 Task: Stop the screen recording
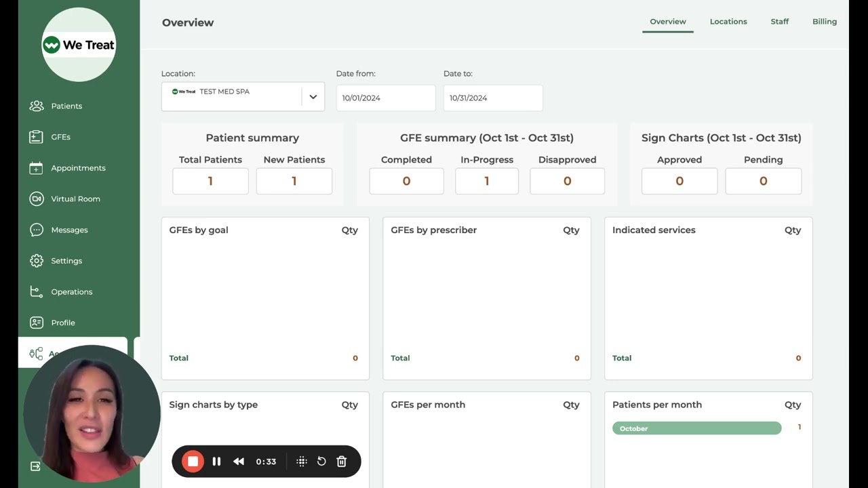tap(193, 462)
